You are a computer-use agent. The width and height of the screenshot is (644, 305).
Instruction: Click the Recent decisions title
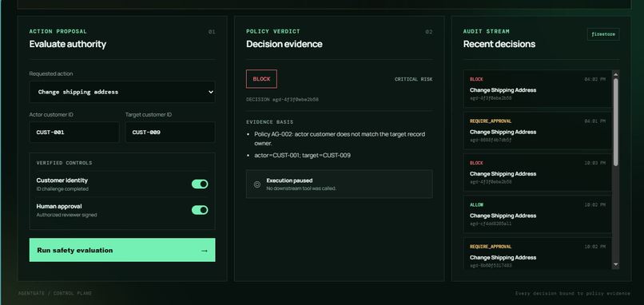(499, 44)
